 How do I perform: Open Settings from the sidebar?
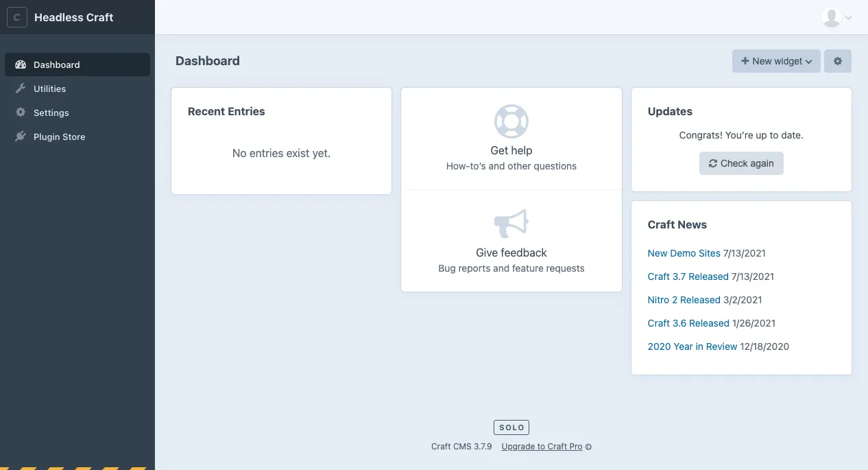click(x=77, y=113)
